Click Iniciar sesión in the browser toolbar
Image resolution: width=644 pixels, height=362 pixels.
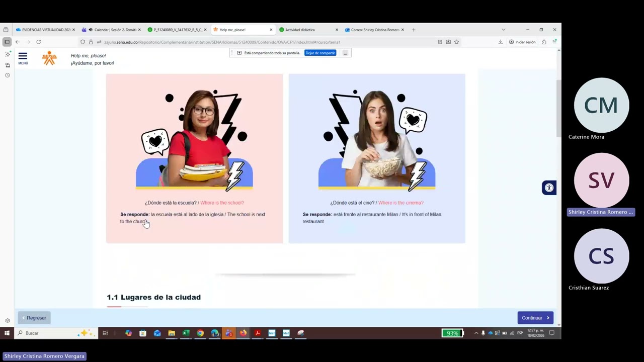click(522, 42)
